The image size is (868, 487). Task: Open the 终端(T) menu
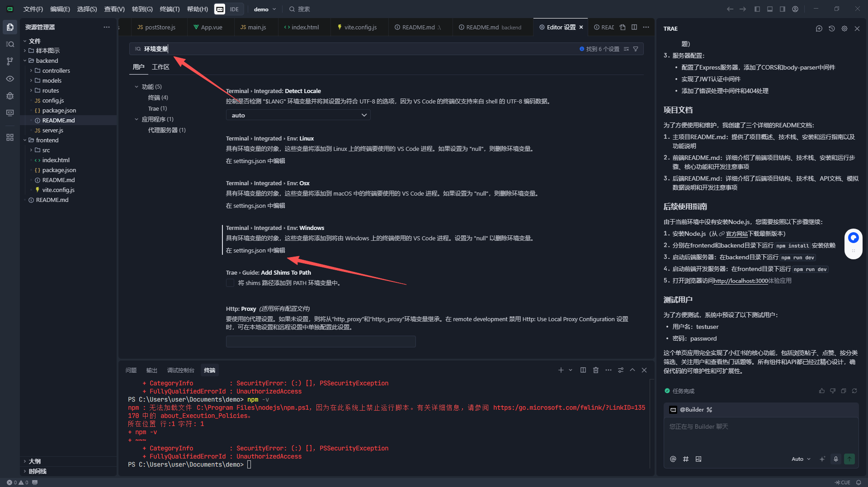pyautogui.click(x=170, y=9)
